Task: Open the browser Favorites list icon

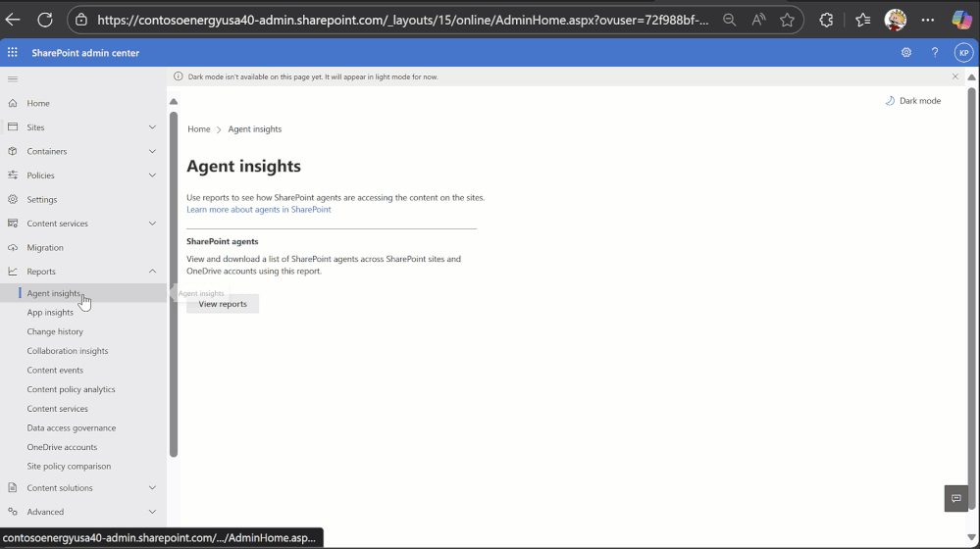Action: (x=863, y=20)
